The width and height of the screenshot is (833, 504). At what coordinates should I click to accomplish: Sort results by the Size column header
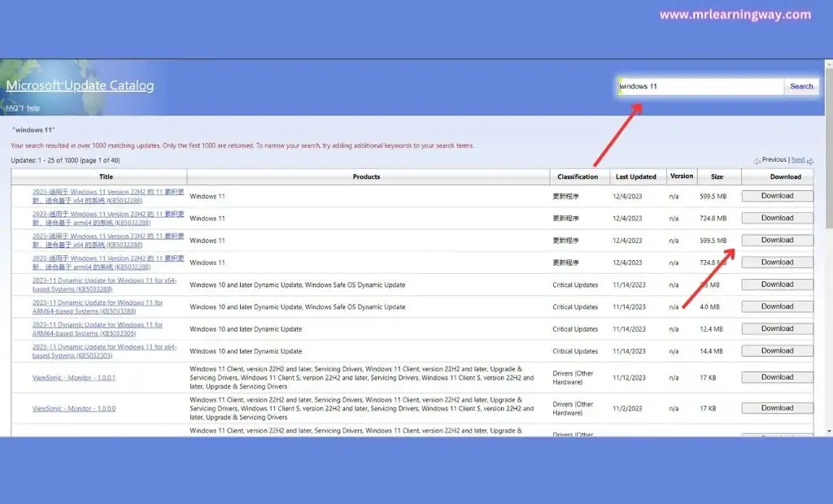click(718, 176)
